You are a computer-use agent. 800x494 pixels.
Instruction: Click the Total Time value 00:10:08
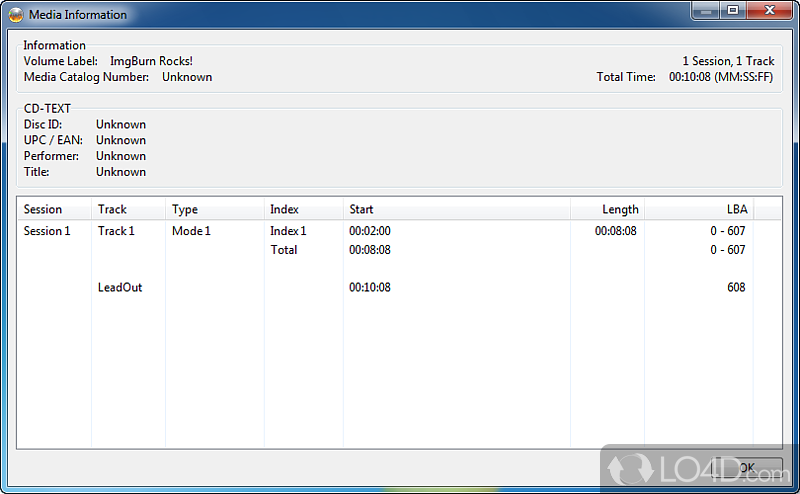pos(721,77)
